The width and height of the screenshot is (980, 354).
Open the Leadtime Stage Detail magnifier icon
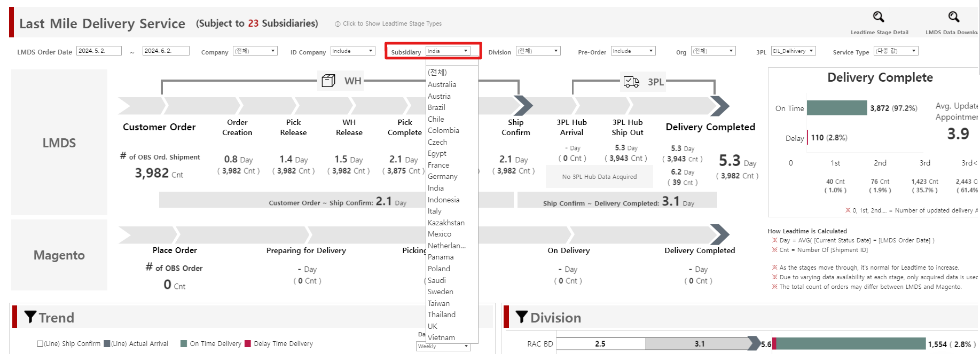(879, 17)
